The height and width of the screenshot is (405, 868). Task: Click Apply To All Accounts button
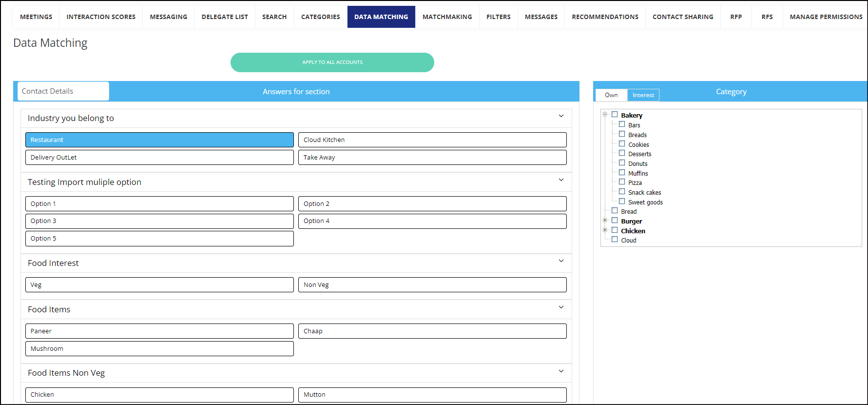332,62
